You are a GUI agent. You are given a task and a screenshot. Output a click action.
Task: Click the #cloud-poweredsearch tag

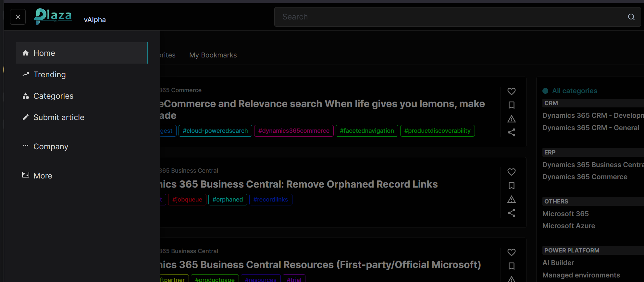coord(215,131)
